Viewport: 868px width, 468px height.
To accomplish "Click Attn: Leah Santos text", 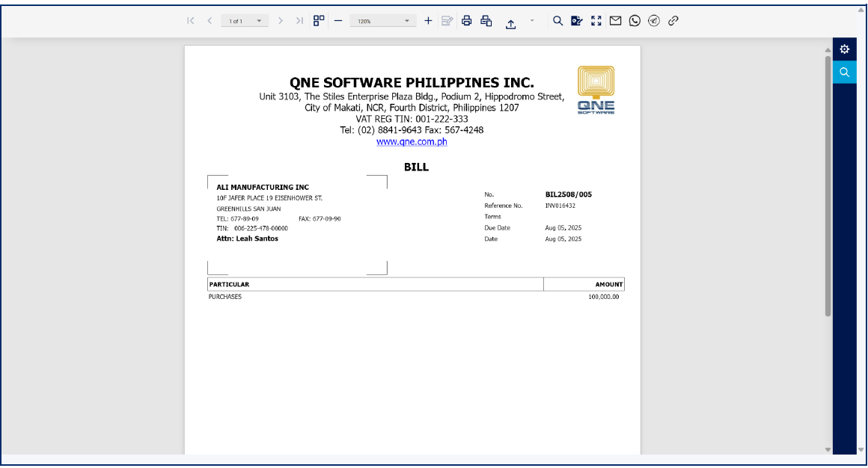I will point(248,238).
